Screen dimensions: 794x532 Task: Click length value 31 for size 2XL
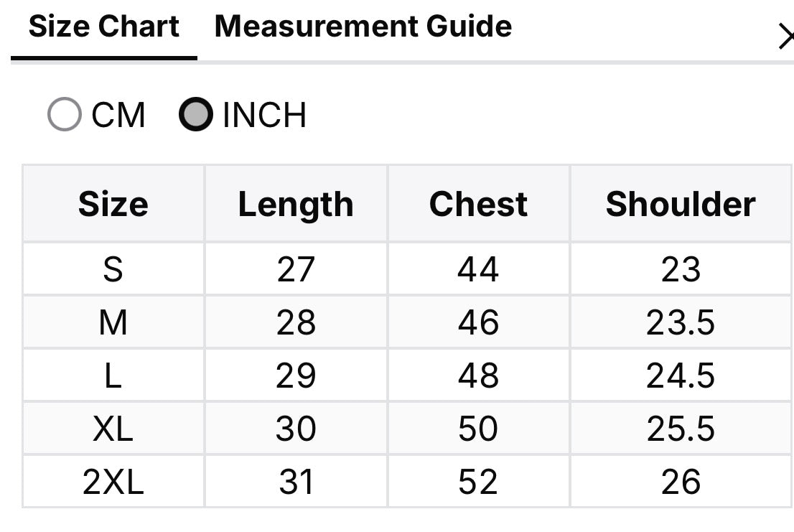pos(296,481)
